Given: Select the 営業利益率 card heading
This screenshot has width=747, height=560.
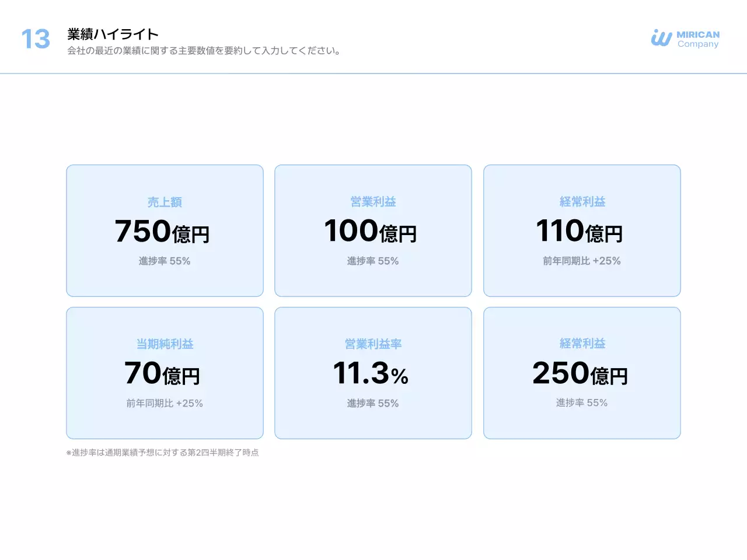Looking at the screenshot, I should 373,344.
